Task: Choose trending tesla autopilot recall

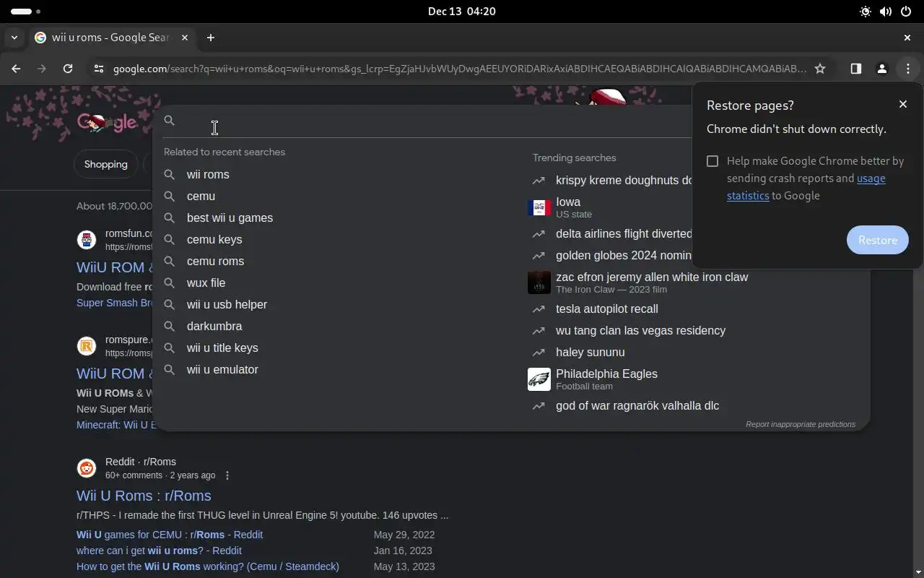Action: [x=607, y=309]
